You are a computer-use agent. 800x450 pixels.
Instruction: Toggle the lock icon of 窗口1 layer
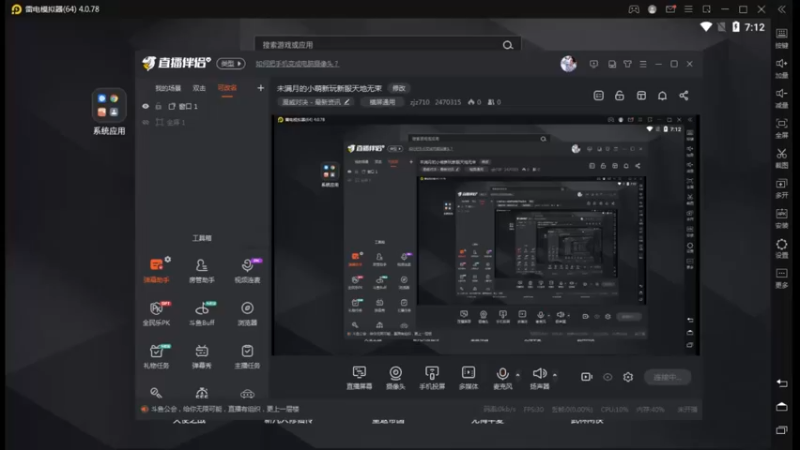point(158,106)
